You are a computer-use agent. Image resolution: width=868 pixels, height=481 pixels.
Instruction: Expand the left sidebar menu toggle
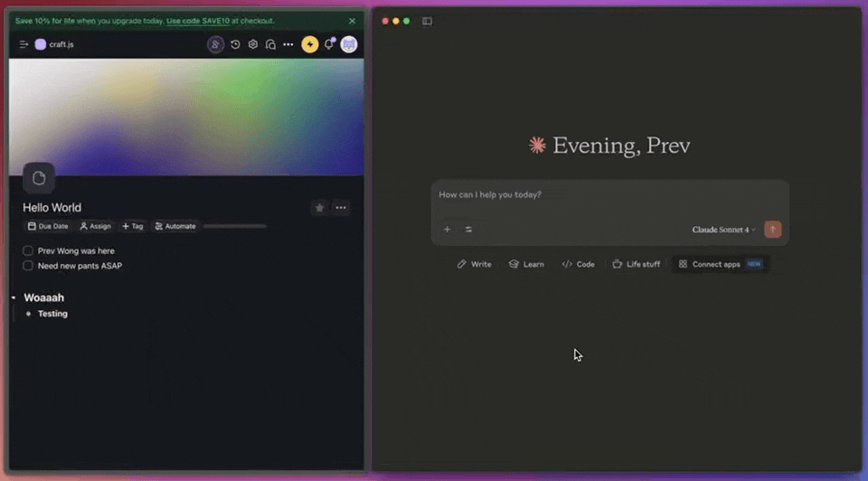click(24, 44)
